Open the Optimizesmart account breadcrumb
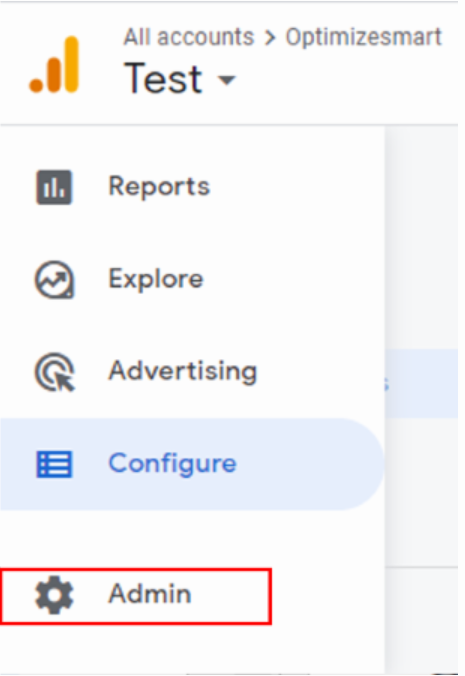The height and width of the screenshot is (676, 465). click(x=364, y=38)
